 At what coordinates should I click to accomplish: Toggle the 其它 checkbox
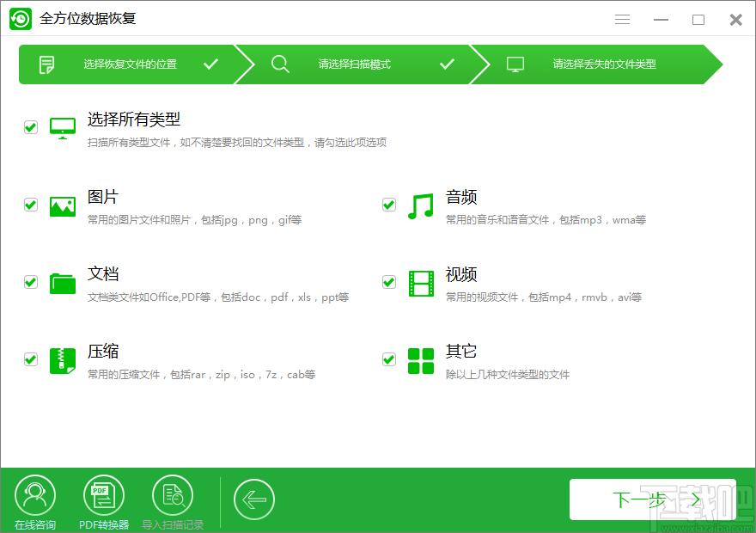click(389, 359)
